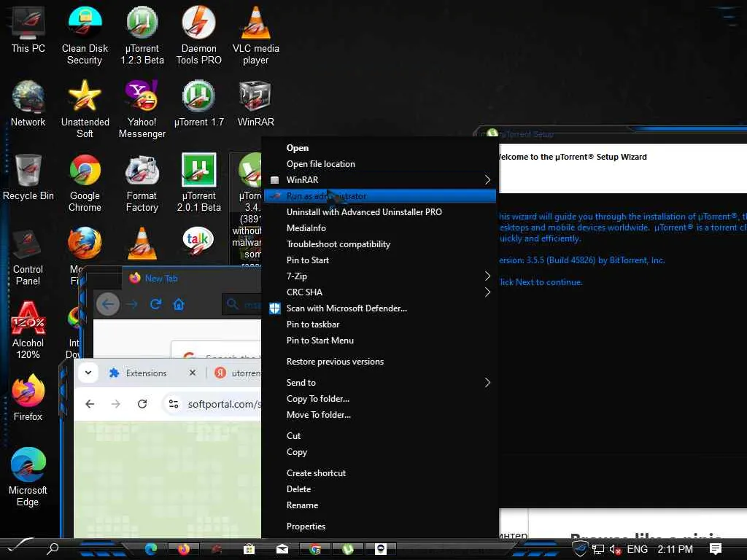Open Daemon Tools PRO desktop icon
747x560 pixels.
coord(198,36)
